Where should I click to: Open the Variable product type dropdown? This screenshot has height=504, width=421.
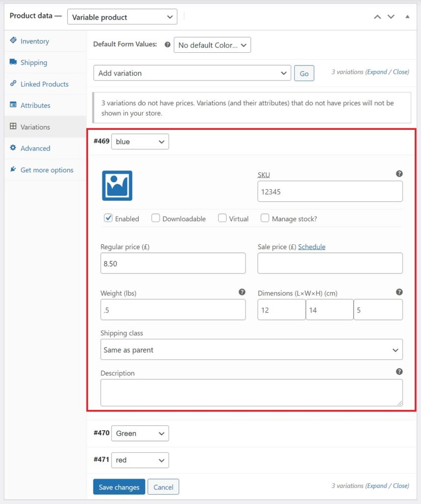122,17
